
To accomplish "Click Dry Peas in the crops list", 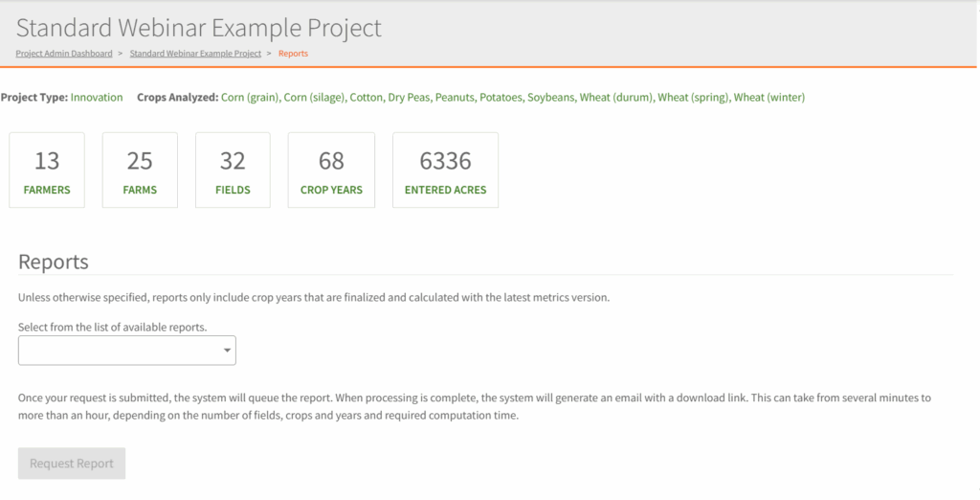I will (x=410, y=98).
